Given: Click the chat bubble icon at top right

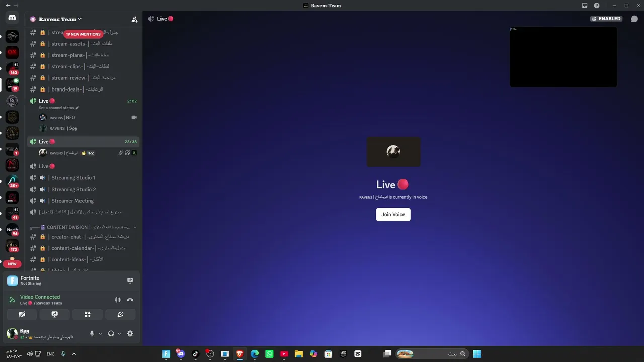Looking at the screenshot, I should coord(634,19).
